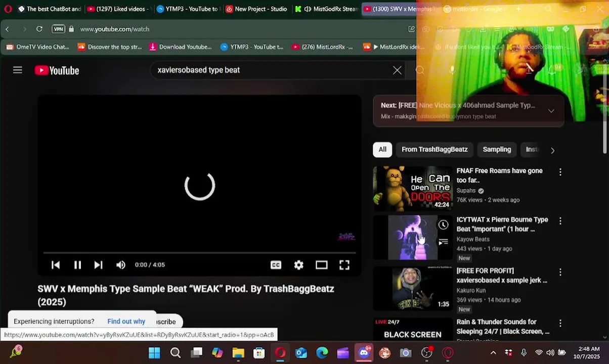Toggle the Opera VPN badge
Screen dimensions: 609x364
click(59, 29)
